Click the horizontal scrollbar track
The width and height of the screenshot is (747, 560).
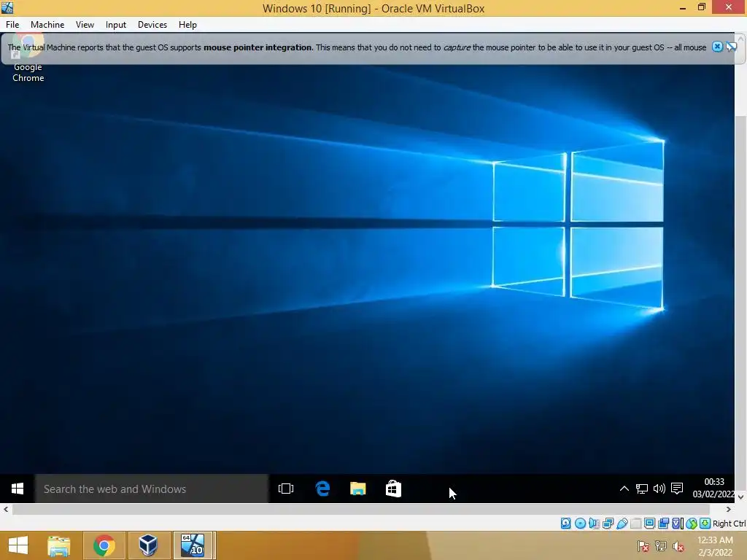point(360,509)
